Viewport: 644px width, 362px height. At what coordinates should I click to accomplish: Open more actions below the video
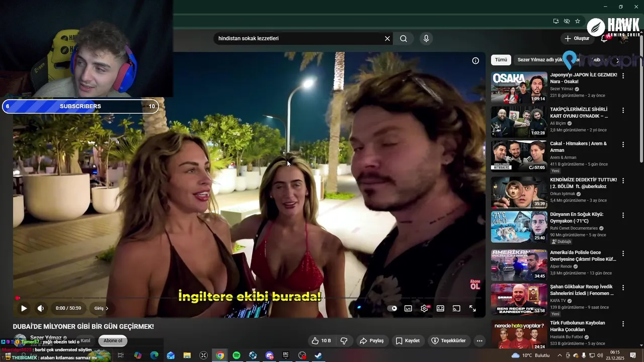pyautogui.click(x=479, y=340)
